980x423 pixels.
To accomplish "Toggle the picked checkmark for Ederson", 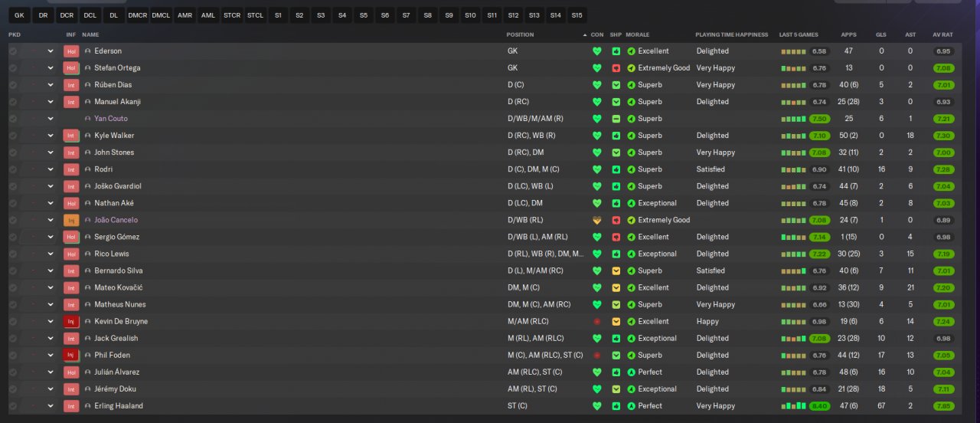I will pyautogui.click(x=13, y=51).
